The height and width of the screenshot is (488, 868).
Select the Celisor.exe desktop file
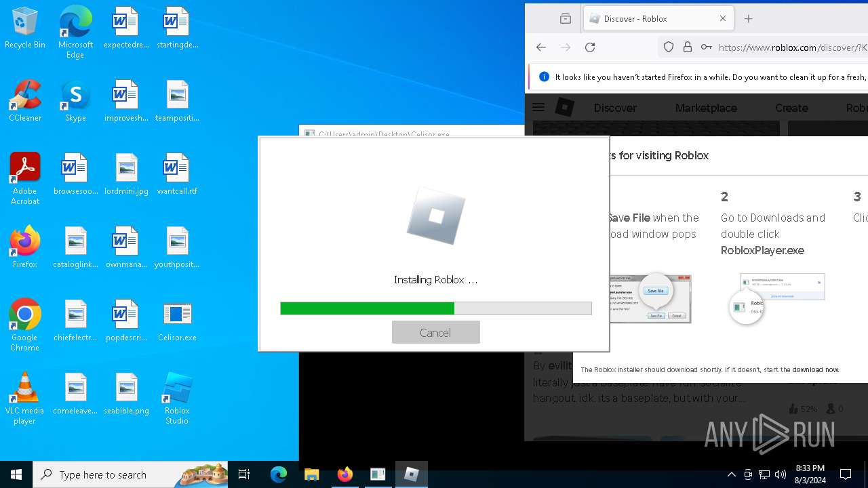coord(177,321)
